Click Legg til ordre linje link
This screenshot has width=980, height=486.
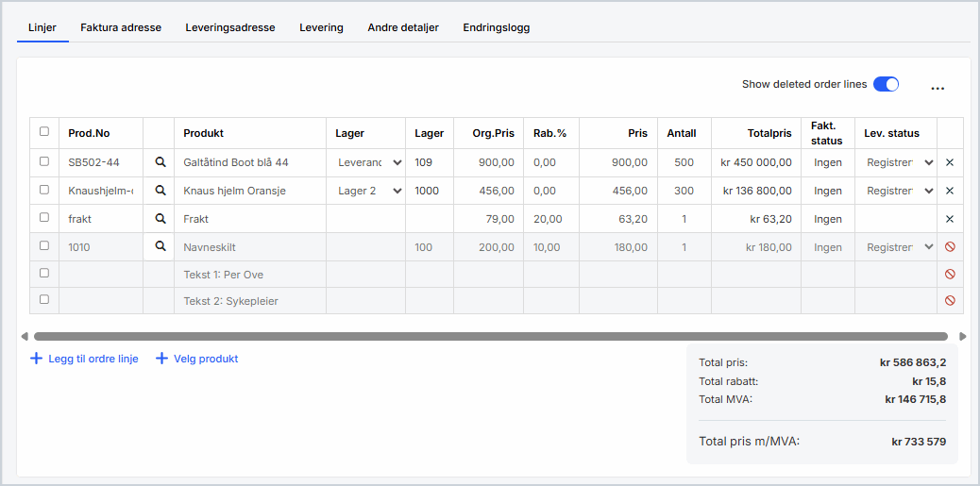(x=85, y=359)
